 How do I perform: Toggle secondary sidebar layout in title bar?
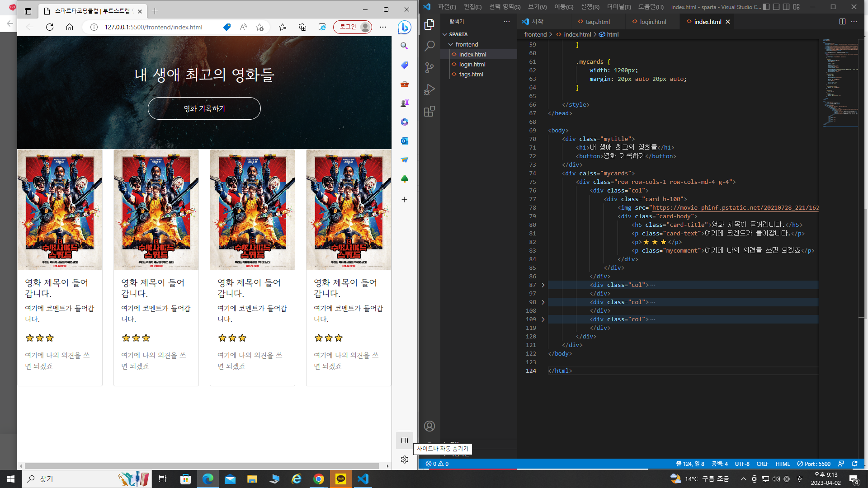[x=786, y=7]
